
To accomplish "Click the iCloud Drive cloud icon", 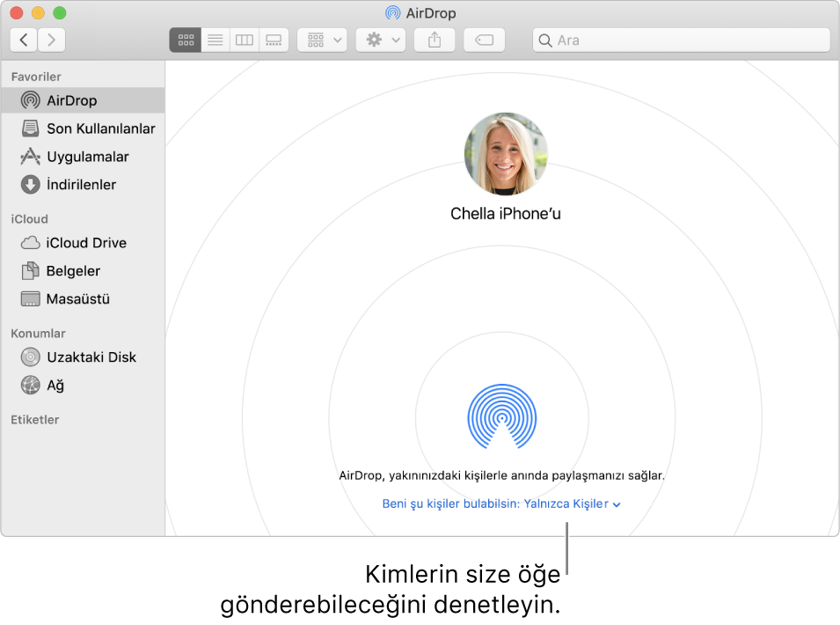I will pos(31,243).
